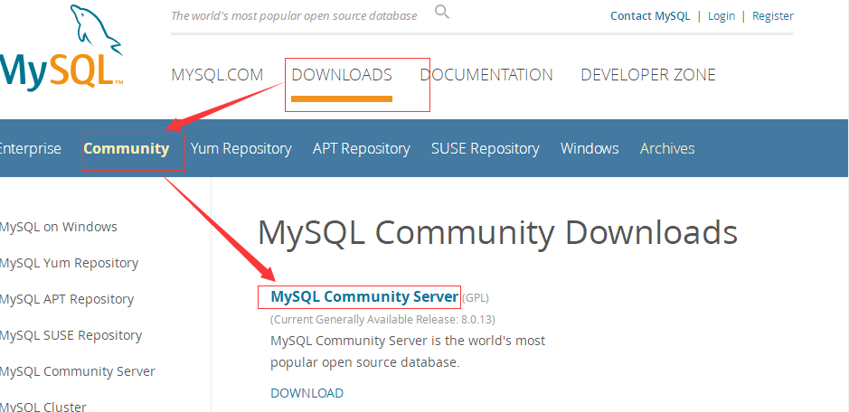This screenshot has width=849, height=412.
Task: Click the Login link
Action: [721, 16]
